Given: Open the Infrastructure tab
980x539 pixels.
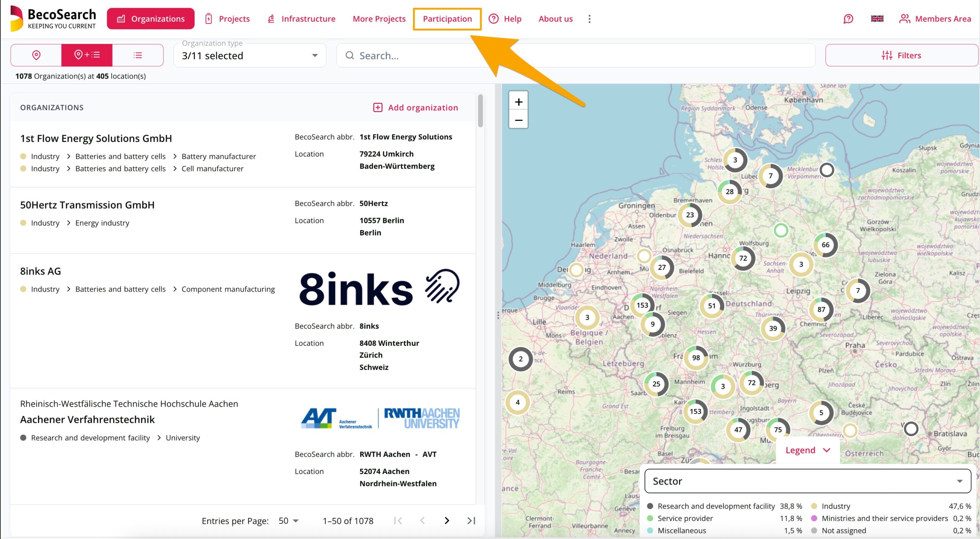Looking at the screenshot, I should [301, 19].
